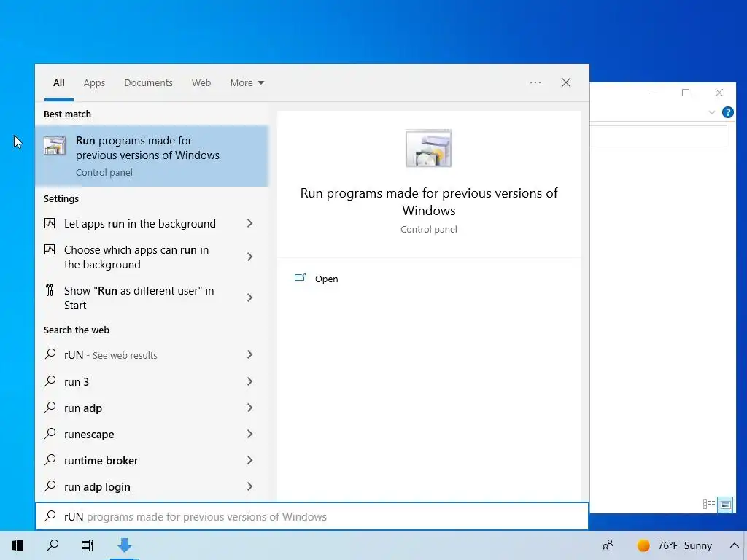Switch to the Web tab
The height and width of the screenshot is (560, 747).
click(x=201, y=83)
